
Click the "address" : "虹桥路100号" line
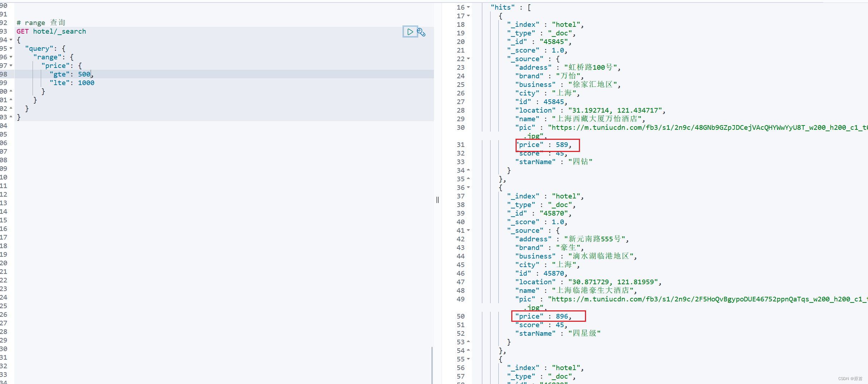(x=568, y=68)
